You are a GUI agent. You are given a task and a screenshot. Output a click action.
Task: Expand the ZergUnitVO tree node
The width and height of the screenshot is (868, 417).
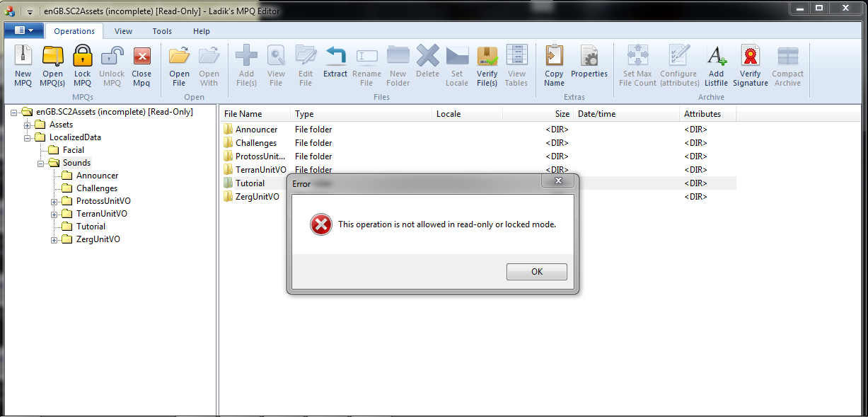tap(54, 239)
